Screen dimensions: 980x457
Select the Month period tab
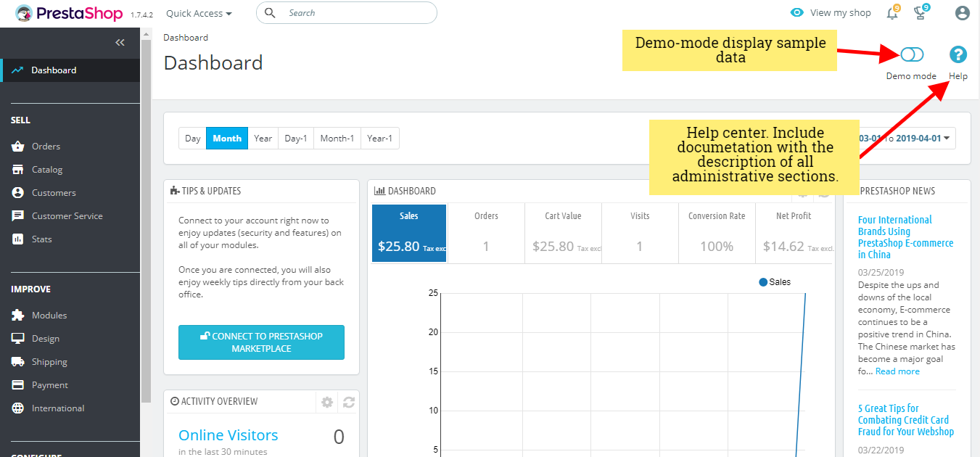[x=227, y=139]
